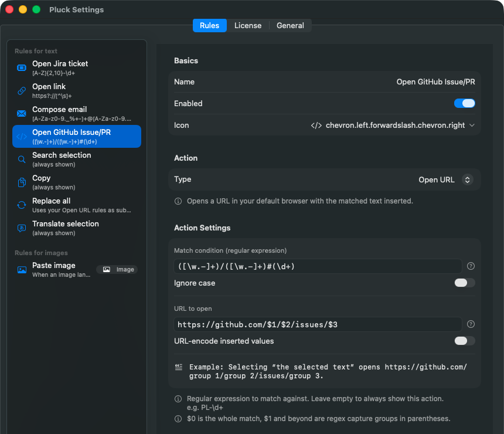The width and height of the screenshot is (504, 434).
Task: Open the action Type popup stepper
Action: point(467,179)
